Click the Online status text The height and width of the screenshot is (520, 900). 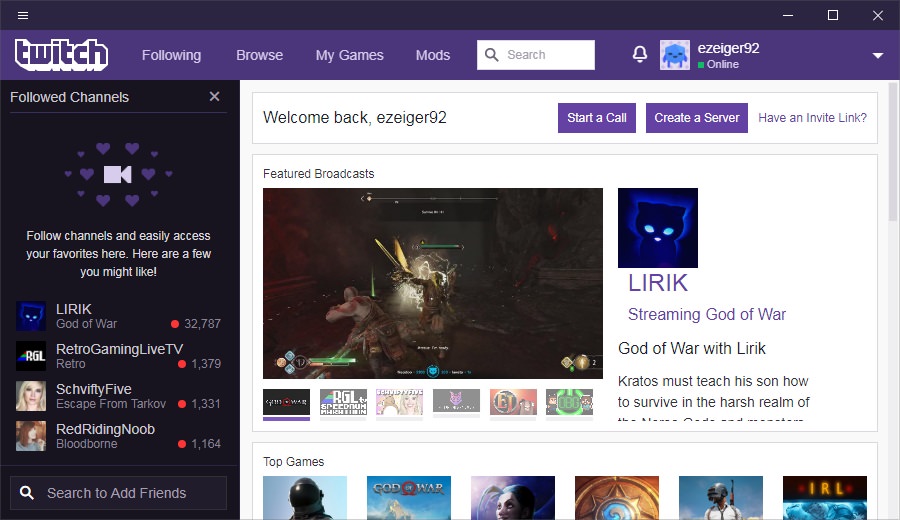click(x=723, y=64)
